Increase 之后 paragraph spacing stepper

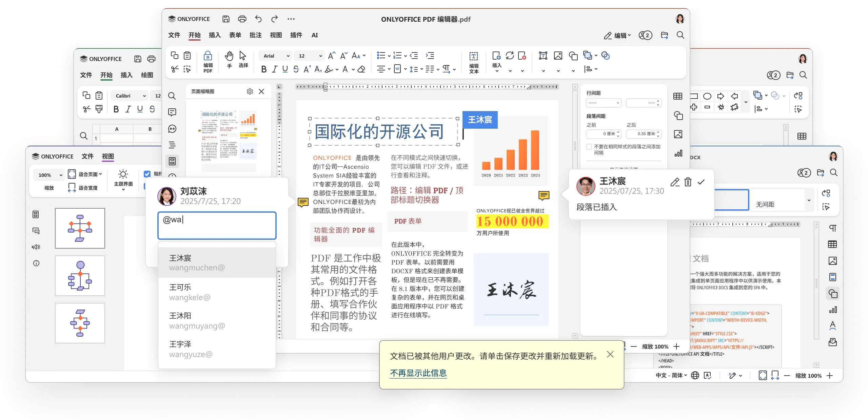[658, 132]
